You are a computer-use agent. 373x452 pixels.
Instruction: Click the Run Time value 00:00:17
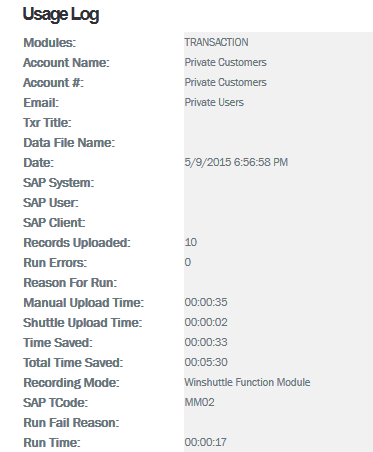pos(206,442)
